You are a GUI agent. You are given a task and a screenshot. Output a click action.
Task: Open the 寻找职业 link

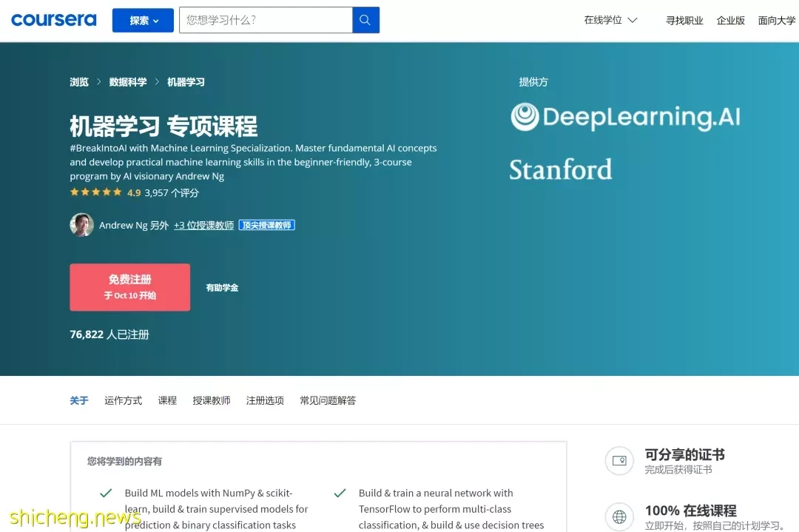(684, 21)
